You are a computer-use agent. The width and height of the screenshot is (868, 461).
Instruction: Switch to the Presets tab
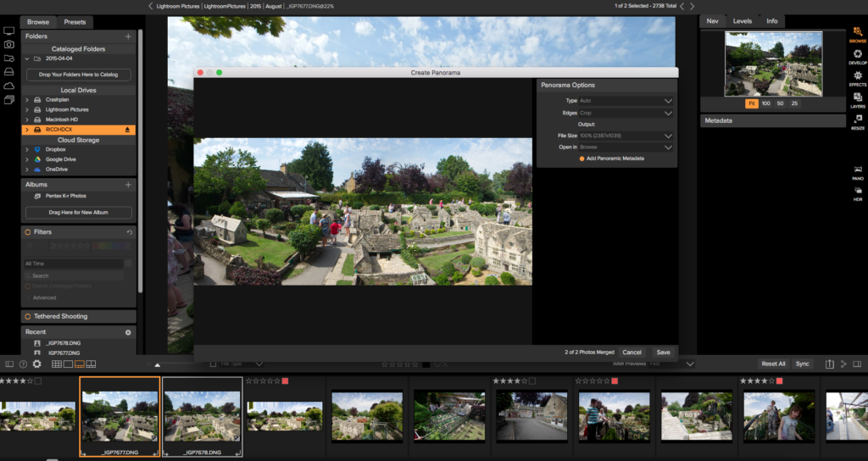click(x=75, y=22)
